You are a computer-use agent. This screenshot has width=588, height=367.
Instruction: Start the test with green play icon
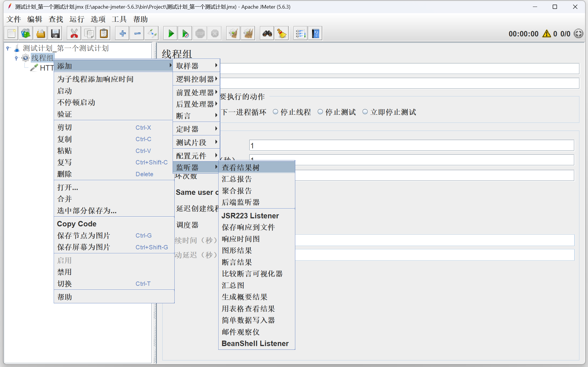[171, 34]
